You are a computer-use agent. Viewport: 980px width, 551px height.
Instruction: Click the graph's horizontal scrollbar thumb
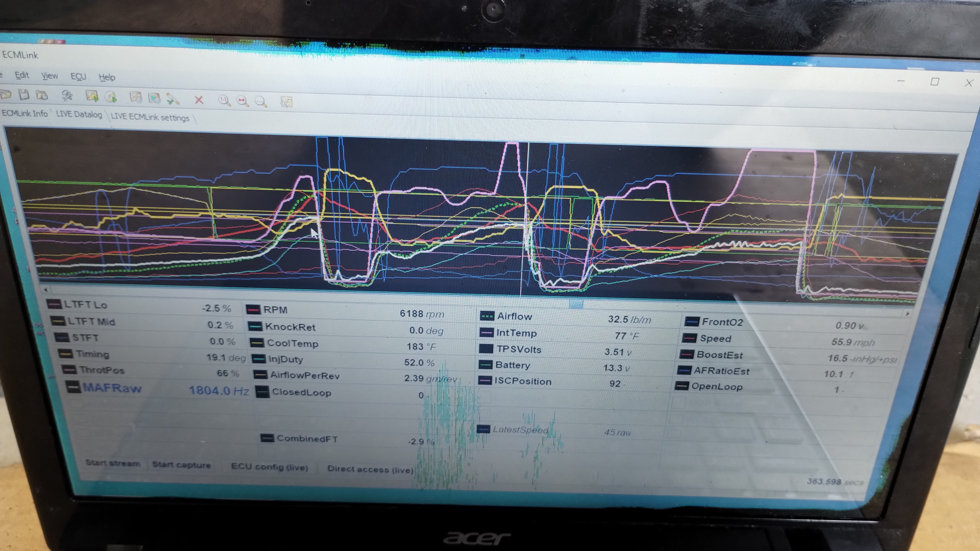pyautogui.click(x=576, y=304)
